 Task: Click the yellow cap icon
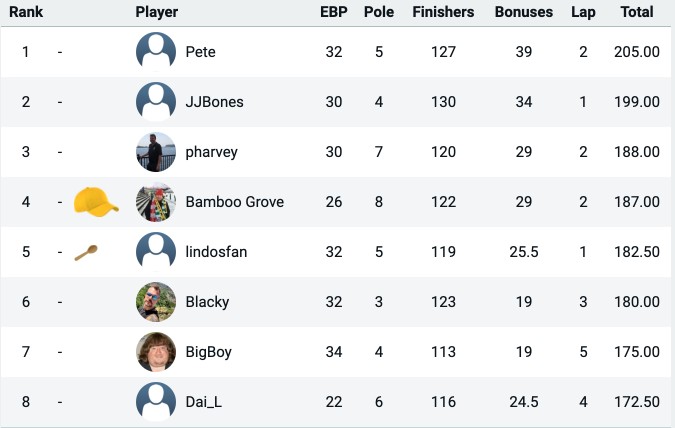coord(96,202)
